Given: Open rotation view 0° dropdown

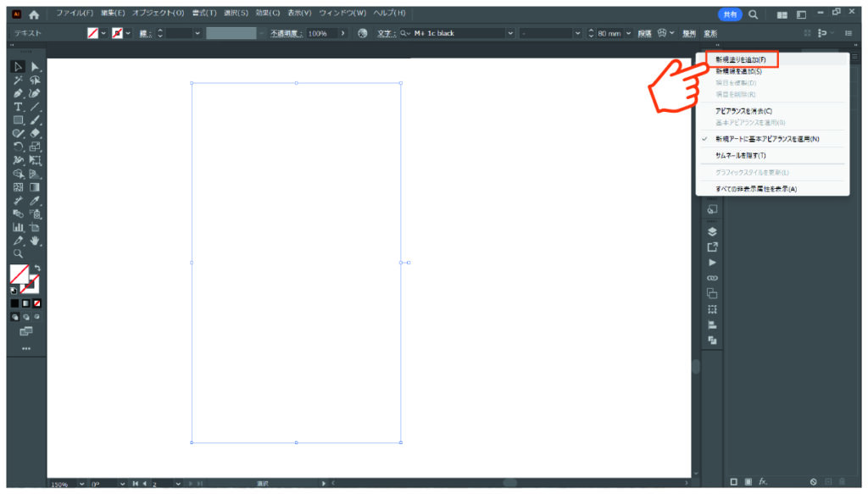Looking at the screenshot, I should pos(122,484).
